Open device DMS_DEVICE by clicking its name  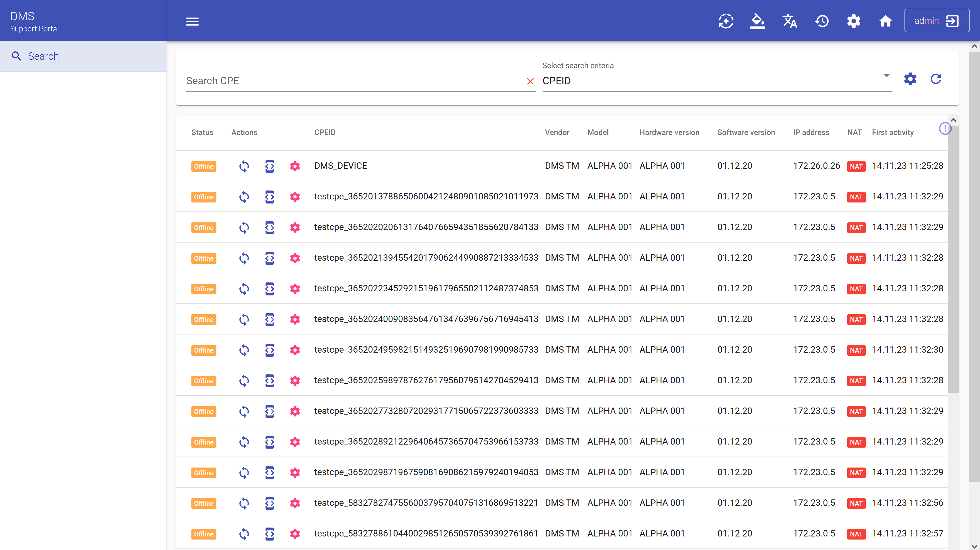[x=340, y=165]
